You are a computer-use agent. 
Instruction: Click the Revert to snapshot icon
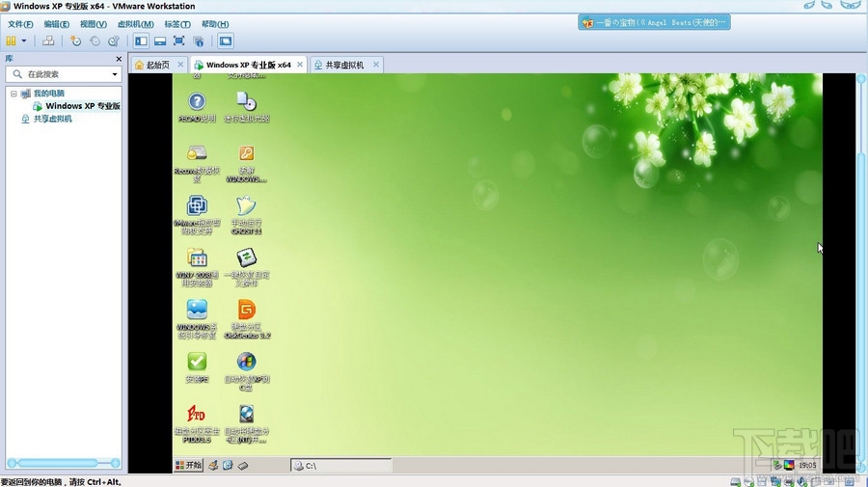point(95,41)
